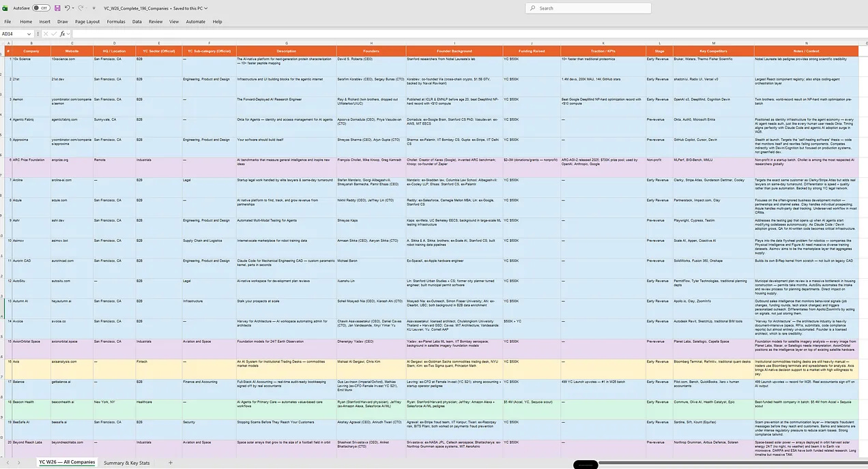868x469 pixels.
Task: Click the Fintech sector cell for Axia
Action: [x=158, y=369]
